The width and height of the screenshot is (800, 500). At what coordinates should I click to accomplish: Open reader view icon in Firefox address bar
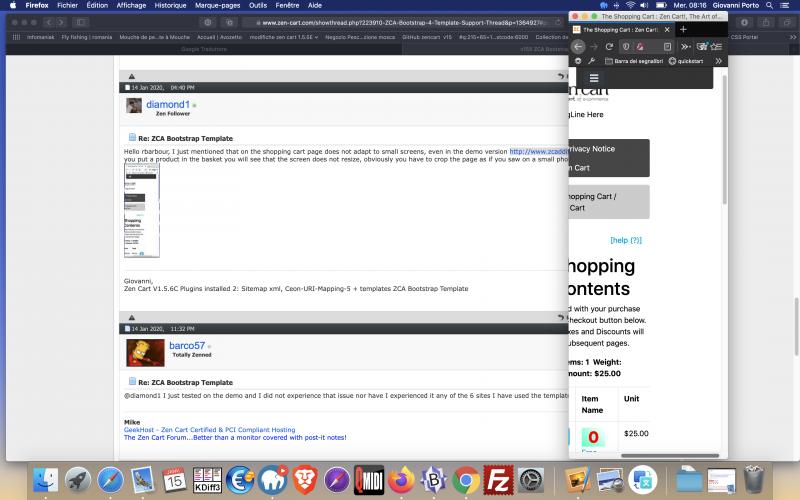point(667,46)
